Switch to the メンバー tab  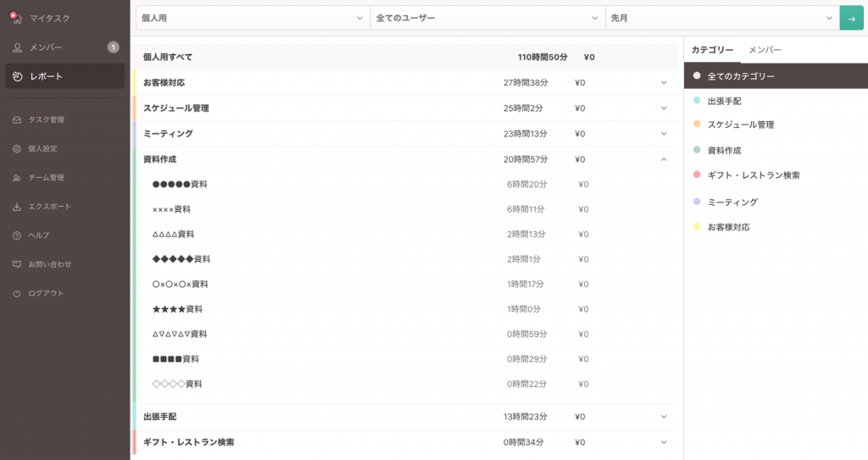[765, 50]
